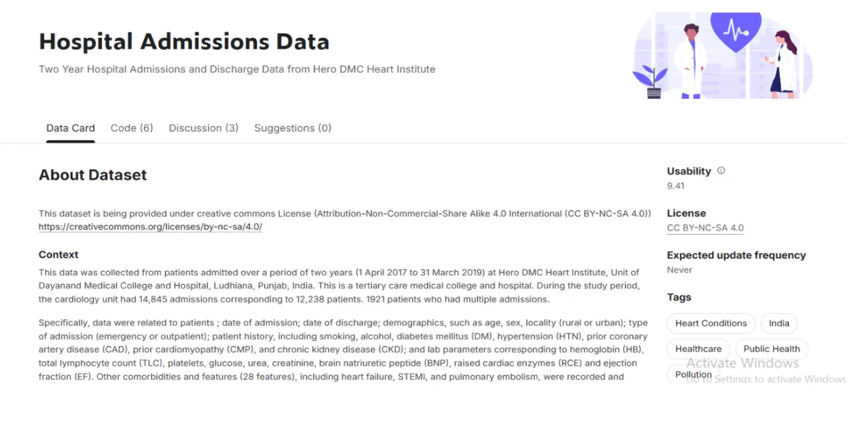868x428 pixels.
Task: Click the Pollution tag
Action: click(x=693, y=375)
